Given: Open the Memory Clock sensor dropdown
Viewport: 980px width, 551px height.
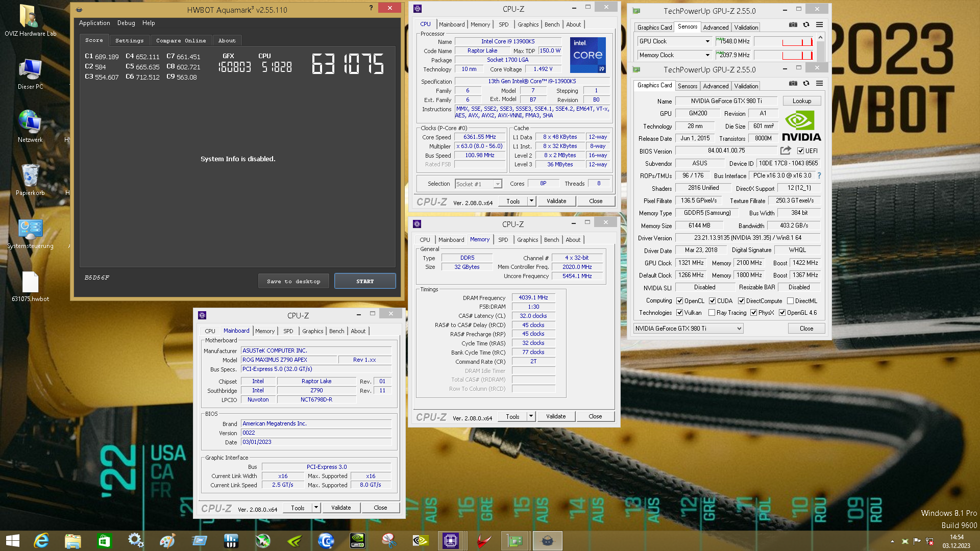Looking at the screenshot, I should (x=707, y=55).
